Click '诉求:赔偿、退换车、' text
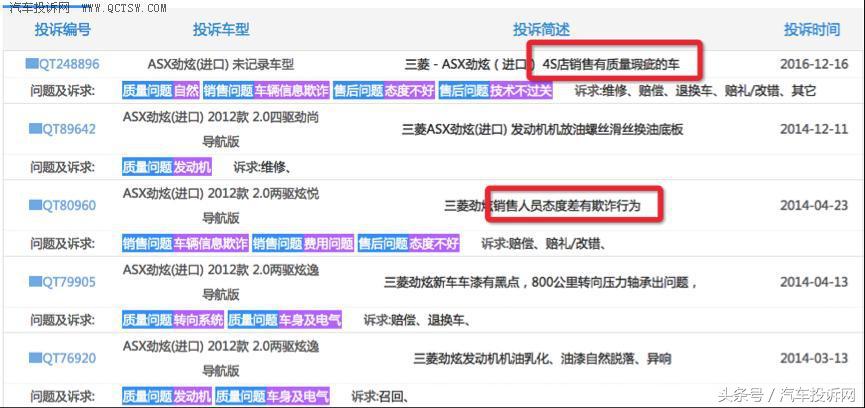 coord(417,320)
